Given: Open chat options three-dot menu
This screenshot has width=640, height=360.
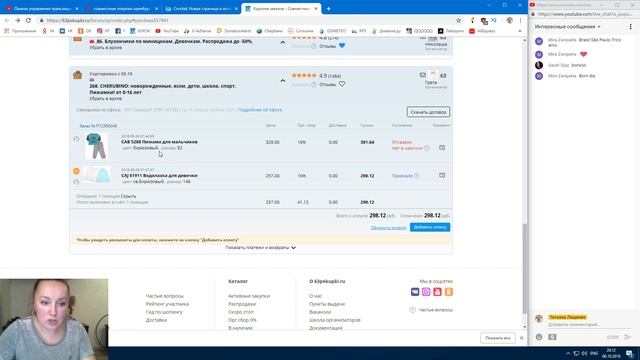Looking at the screenshot, I should (x=630, y=27).
